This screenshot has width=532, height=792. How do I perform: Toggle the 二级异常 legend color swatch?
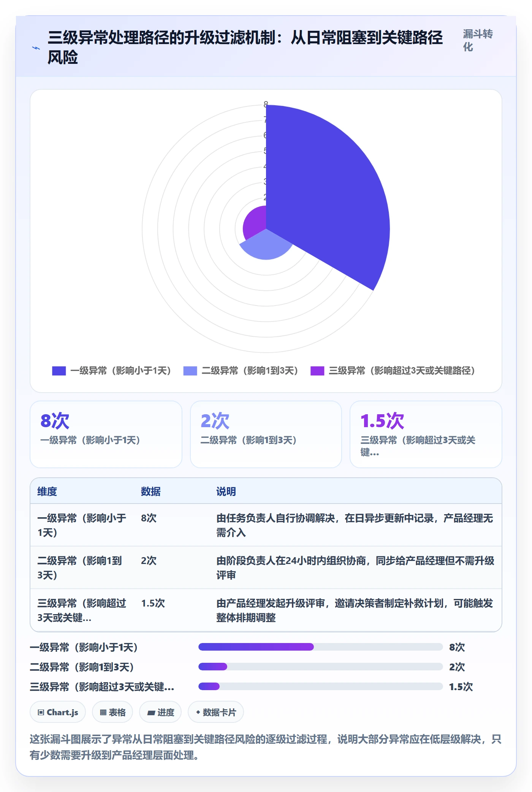[x=190, y=371]
